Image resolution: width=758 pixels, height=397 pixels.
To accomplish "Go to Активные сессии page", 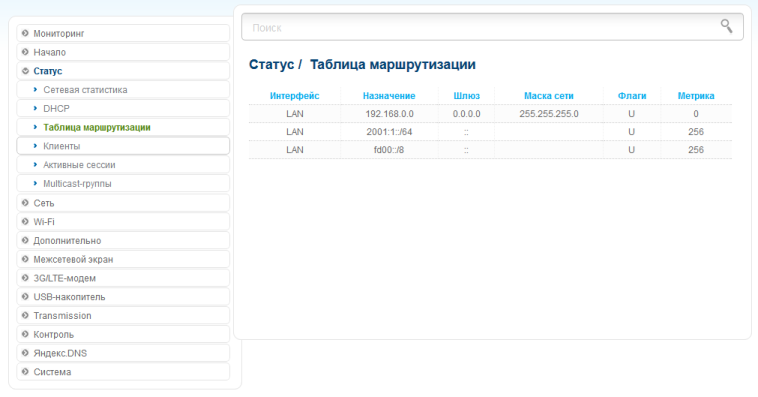I will (x=123, y=165).
